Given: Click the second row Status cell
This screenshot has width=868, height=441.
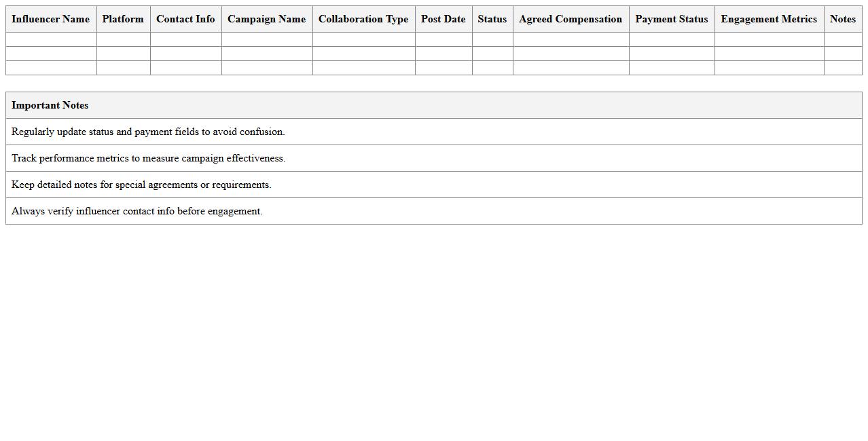Looking at the screenshot, I should click(492, 54).
